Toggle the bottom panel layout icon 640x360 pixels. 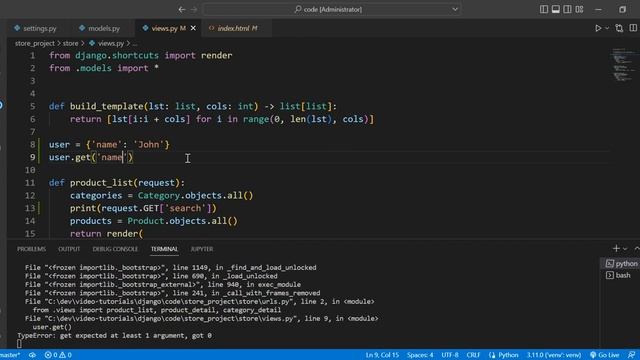[556, 9]
